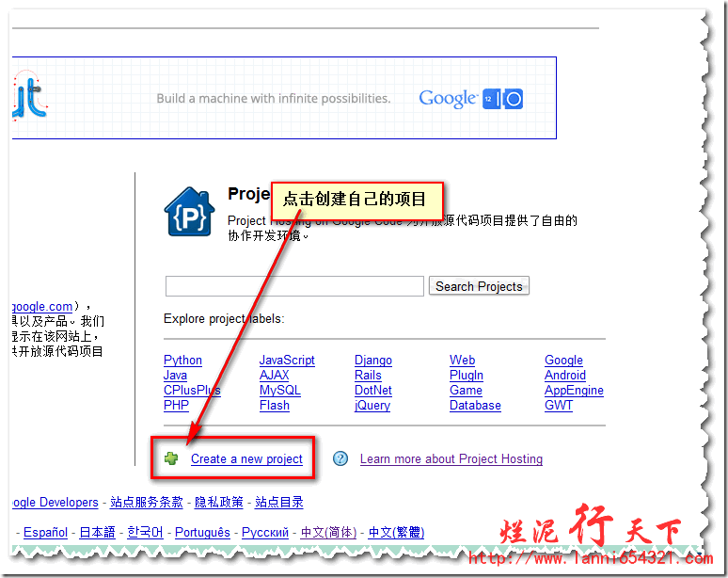Image resolution: width=728 pixels, height=578 pixels.
Task: Open the Create a new project link
Action: (x=246, y=459)
